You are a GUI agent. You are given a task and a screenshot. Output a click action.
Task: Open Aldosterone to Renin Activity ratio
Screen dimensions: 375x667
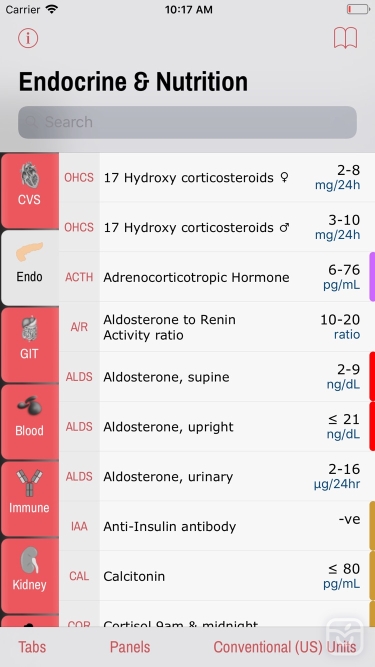click(217, 327)
